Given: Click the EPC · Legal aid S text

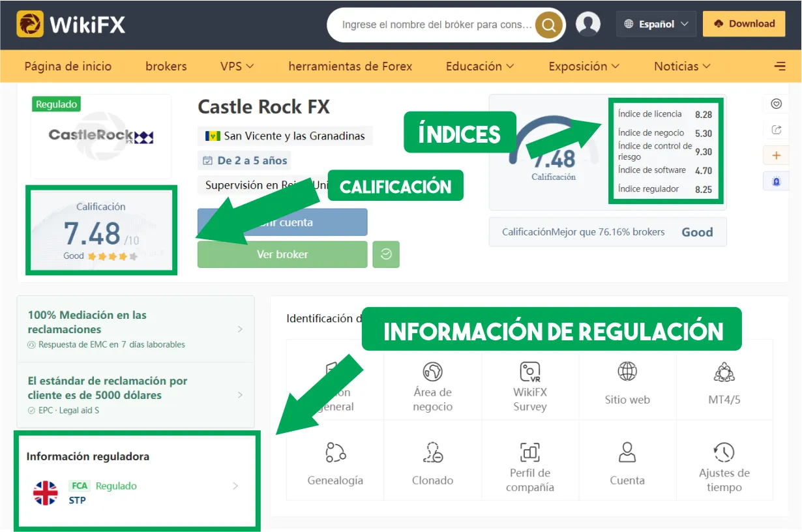Looking at the screenshot, I should click(68, 410).
